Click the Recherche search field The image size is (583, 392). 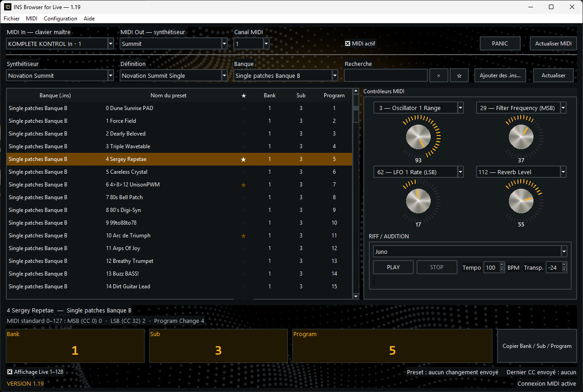pos(386,75)
